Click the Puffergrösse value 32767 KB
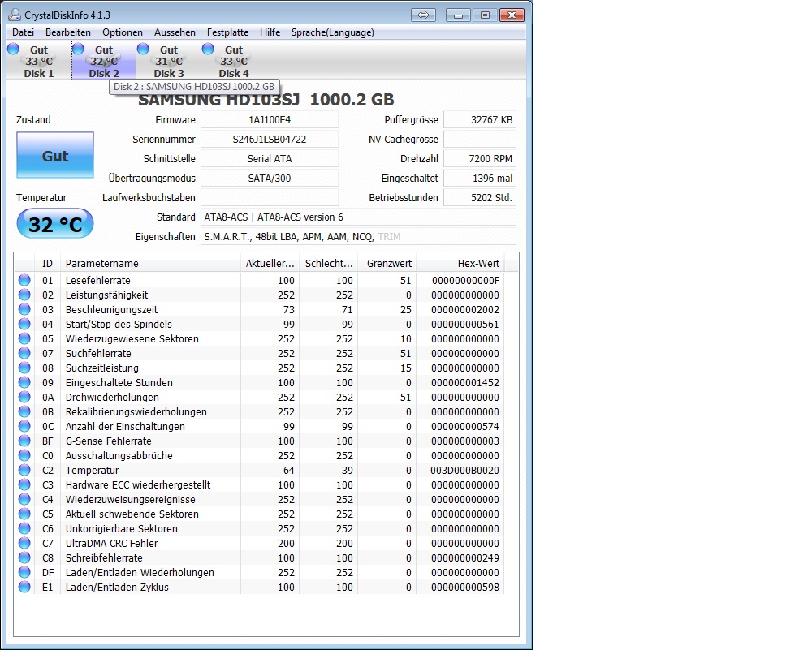This screenshot has width=812, height=650. pyautogui.click(x=480, y=119)
